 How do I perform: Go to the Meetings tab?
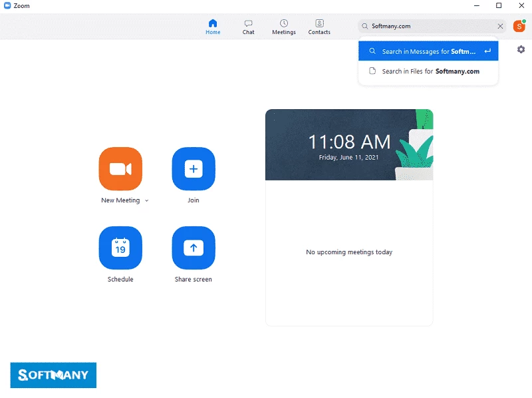(x=284, y=27)
